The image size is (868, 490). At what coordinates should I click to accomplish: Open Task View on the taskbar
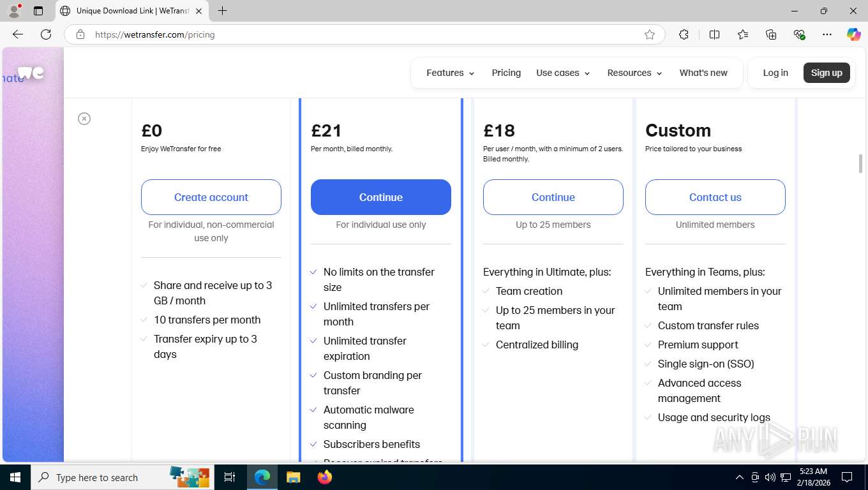230,477
